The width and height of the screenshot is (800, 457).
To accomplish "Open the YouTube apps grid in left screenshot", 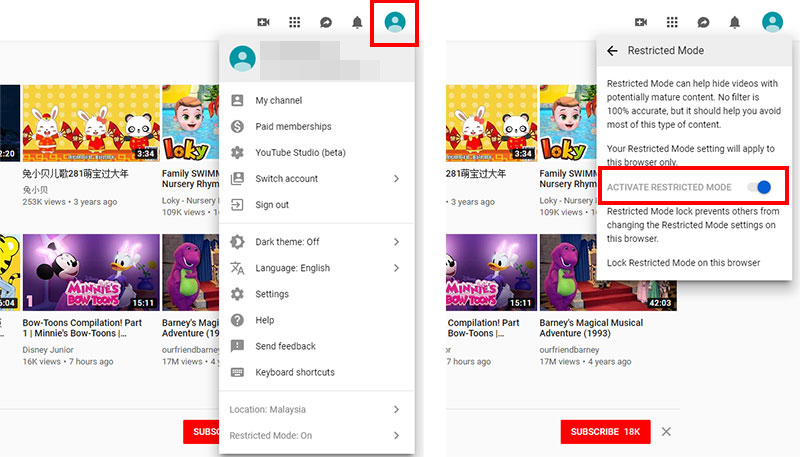I will coord(294,22).
